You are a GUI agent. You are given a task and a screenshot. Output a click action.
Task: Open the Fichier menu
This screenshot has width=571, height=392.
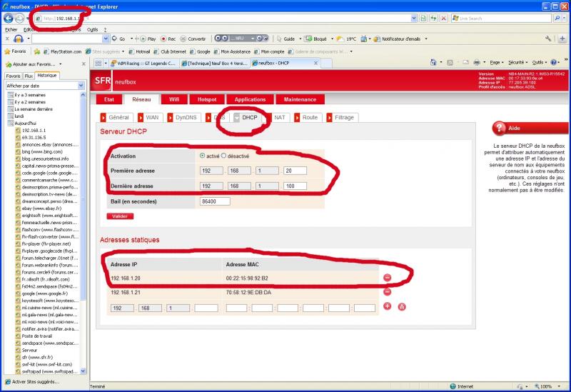[x=11, y=29]
